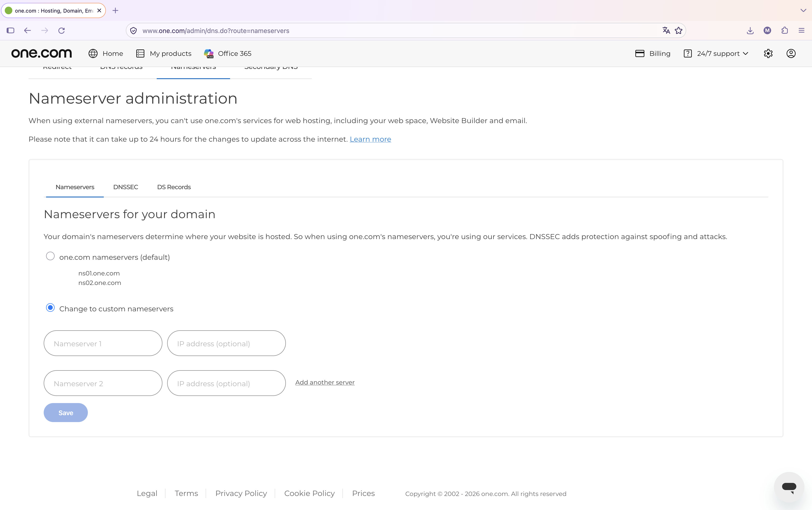Open the settings gear icon
The height and width of the screenshot is (510, 812).
(x=768, y=53)
